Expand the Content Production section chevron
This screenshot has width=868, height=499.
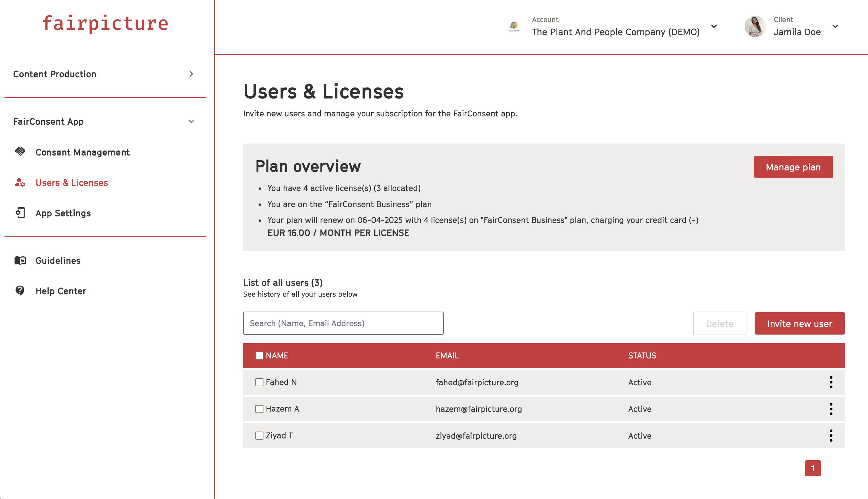[x=191, y=74]
